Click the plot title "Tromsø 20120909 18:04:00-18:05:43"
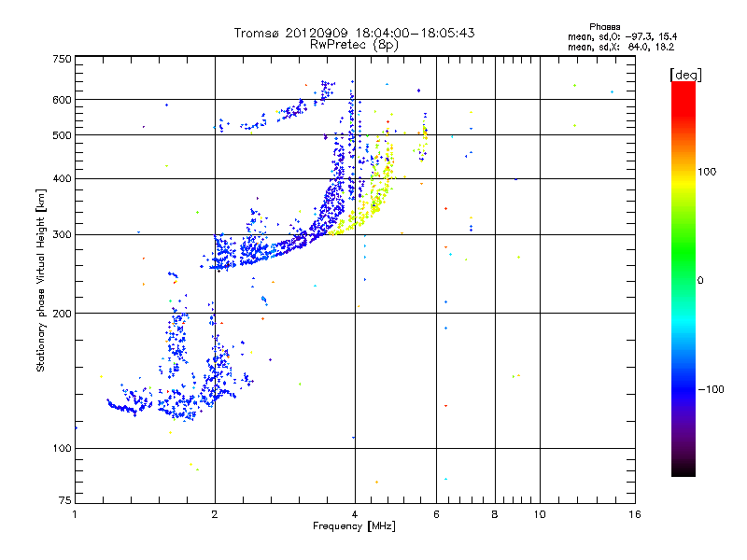 click(354, 33)
